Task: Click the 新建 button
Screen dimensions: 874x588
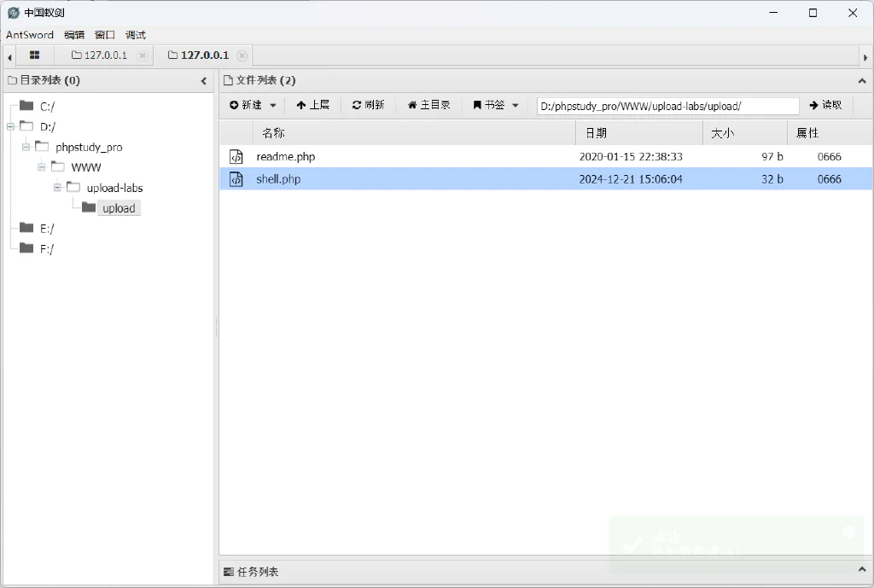Action: click(246, 105)
